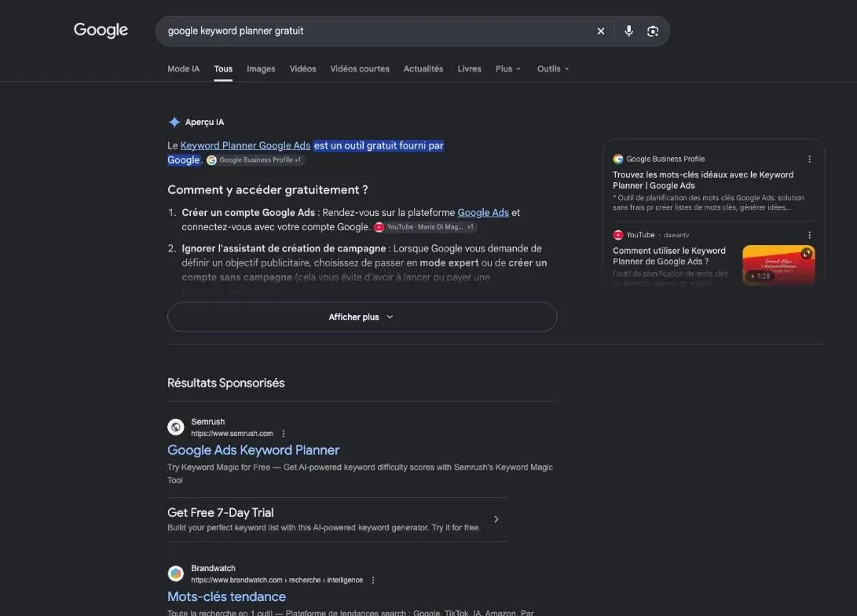Clear the search query with X icon

(x=601, y=31)
